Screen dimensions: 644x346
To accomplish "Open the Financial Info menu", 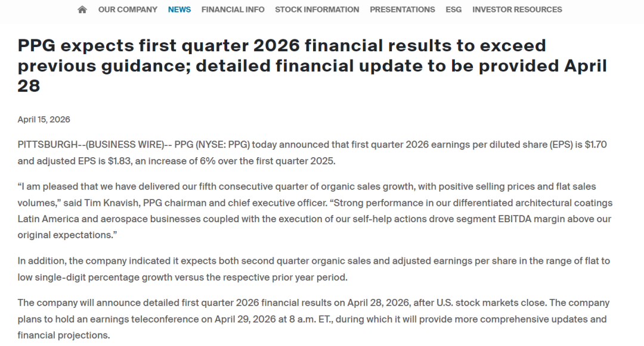I will click(233, 10).
